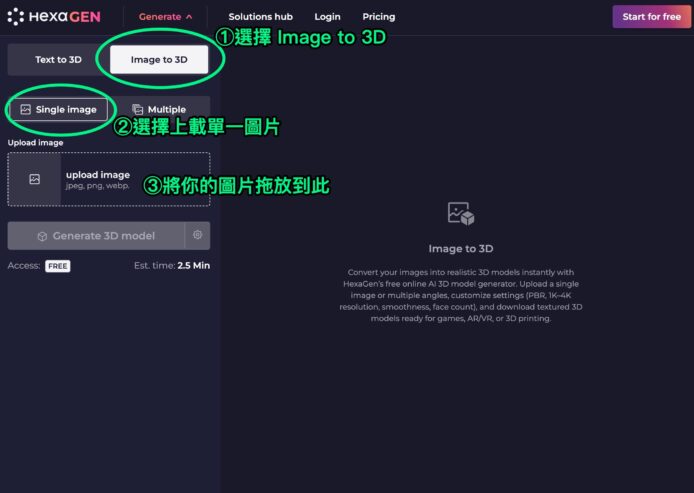
Task: Select the Single image upload mode
Action: point(58,109)
